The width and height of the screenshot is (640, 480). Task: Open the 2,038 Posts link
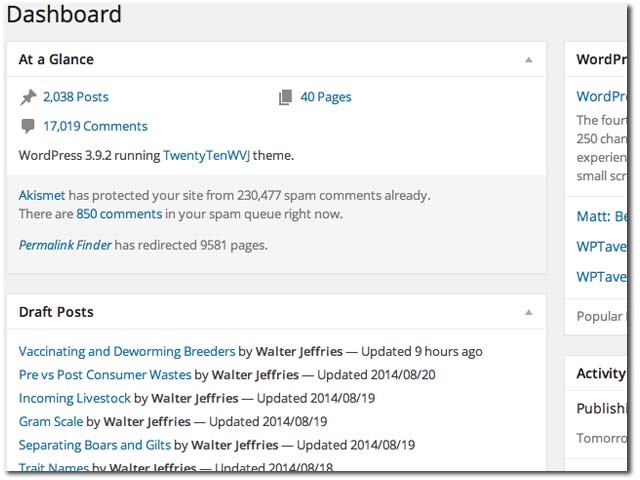(x=76, y=97)
